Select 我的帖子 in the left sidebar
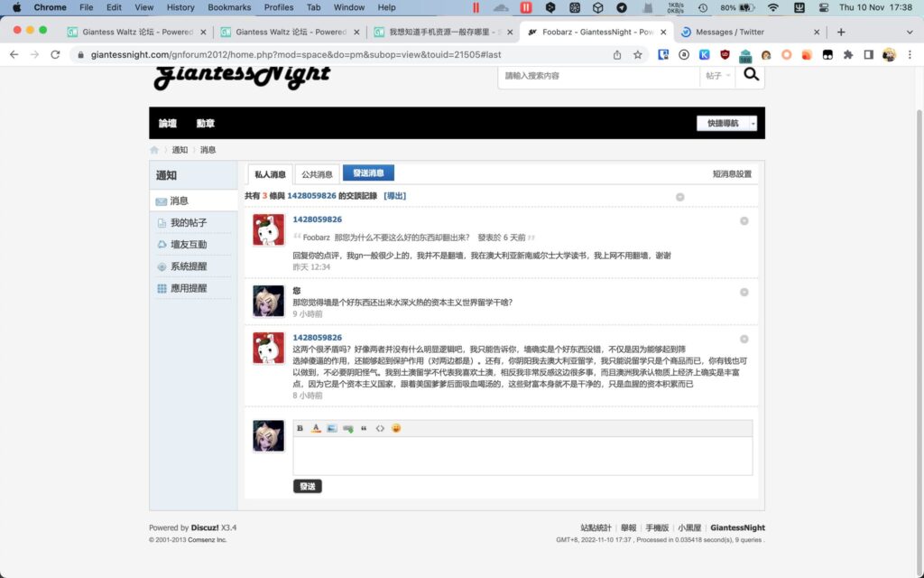 pos(189,222)
